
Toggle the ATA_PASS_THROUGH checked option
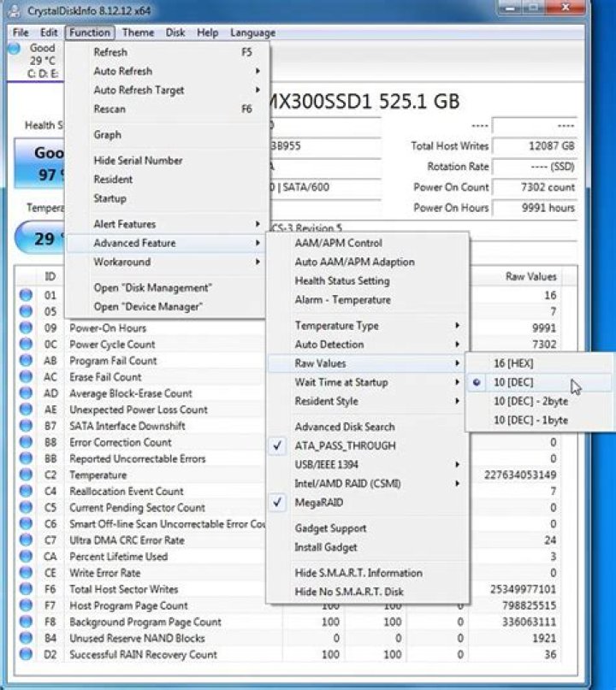point(368,445)
